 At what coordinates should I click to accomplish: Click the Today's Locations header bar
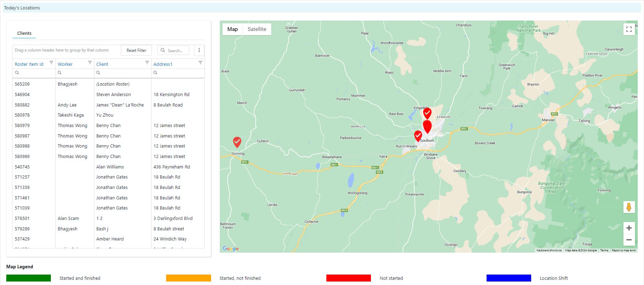pos(322,8)
